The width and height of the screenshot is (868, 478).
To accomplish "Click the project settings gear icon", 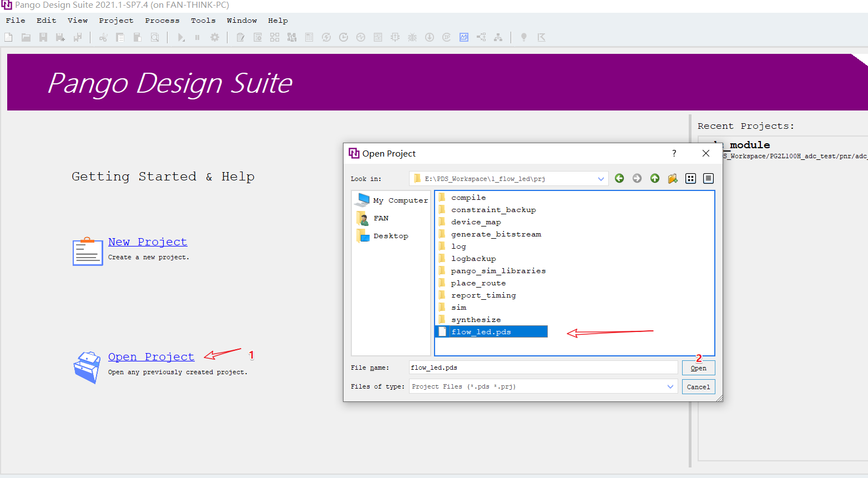I will 215,37.
